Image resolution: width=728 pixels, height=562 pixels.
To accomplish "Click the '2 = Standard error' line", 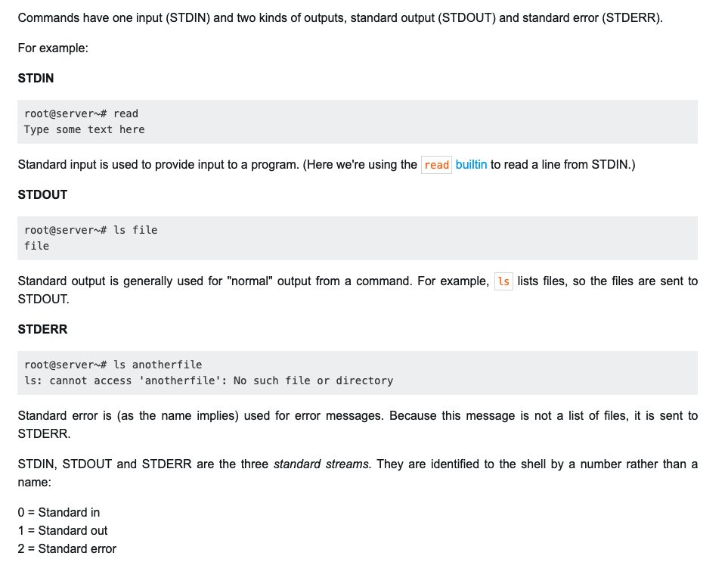I will pos(67,548).
